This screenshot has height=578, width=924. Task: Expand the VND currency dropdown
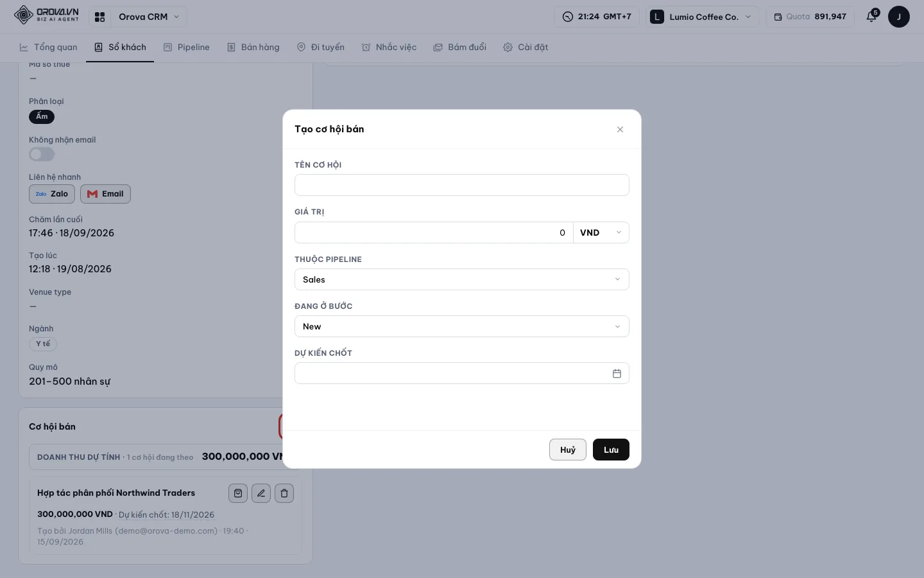[601, 232]
